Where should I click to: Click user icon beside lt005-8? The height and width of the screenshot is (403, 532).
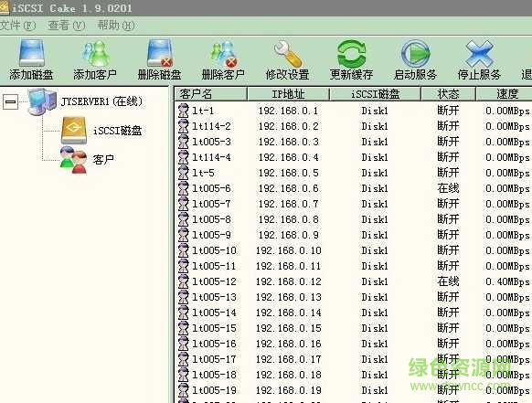(183, 219)
